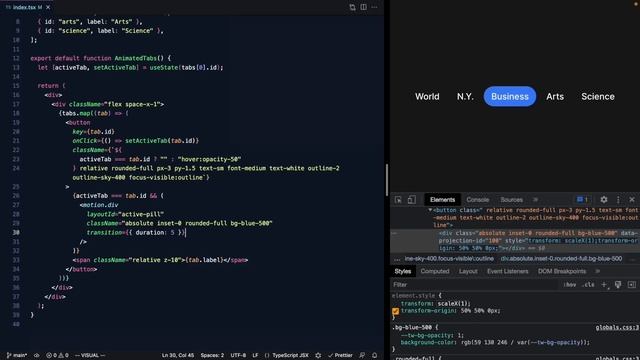This screenshot has height=360, width=640.
Task: Uncheck the transform-origin property checkbox
Action: 396,311
